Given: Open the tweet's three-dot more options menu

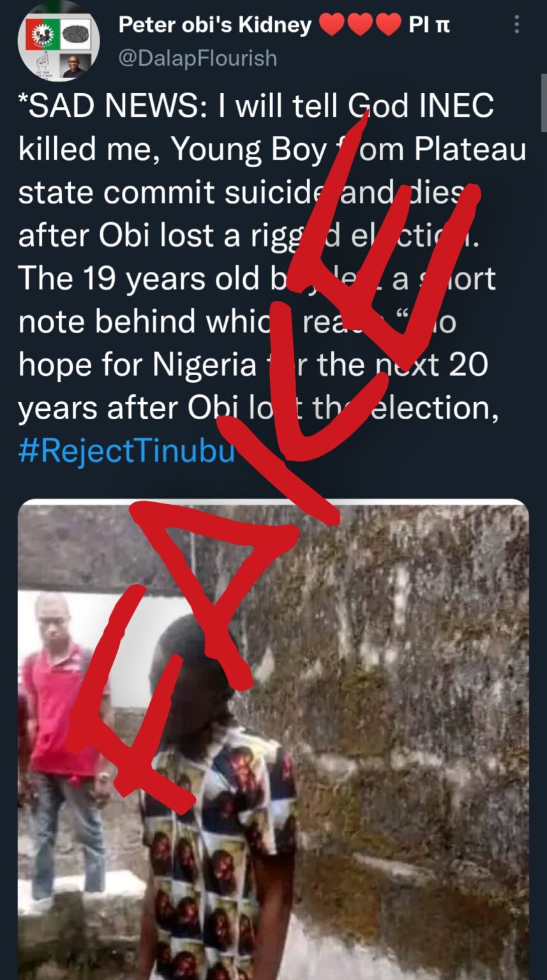Looking at the screenshot, I should [x=516, y=25].
